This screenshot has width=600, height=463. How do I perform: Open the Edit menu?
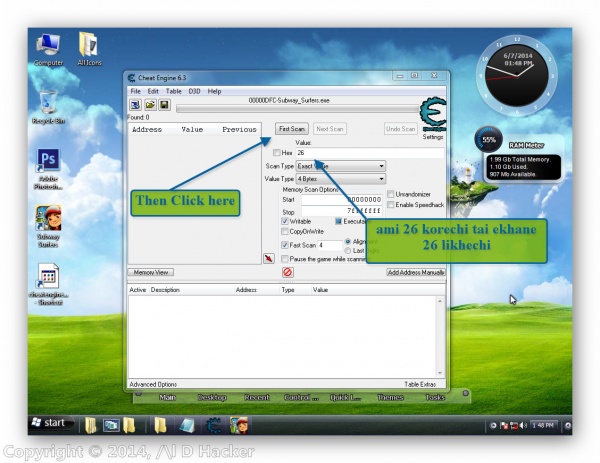click(153, 91)
